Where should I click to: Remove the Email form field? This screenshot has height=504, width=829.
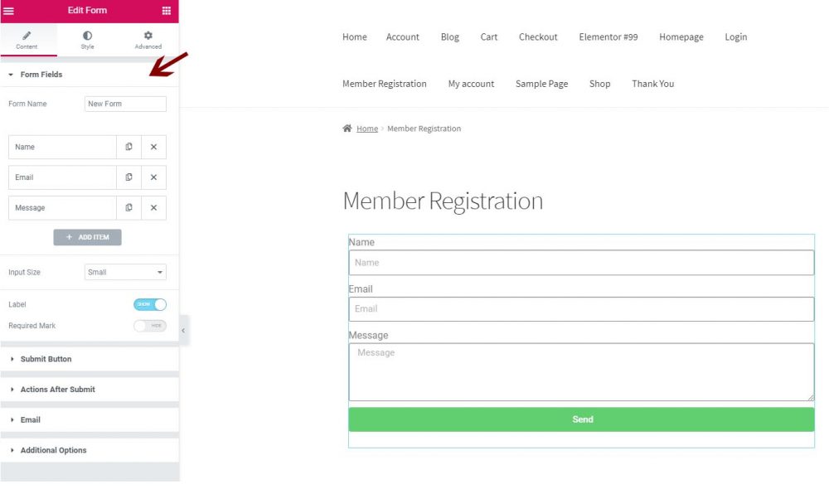coord(153,177)
